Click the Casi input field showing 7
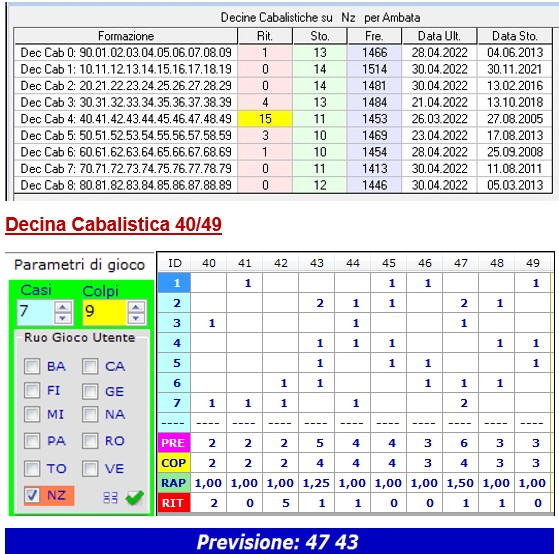The height and width of the screenshot is (554, 559). tap(35, 312)
